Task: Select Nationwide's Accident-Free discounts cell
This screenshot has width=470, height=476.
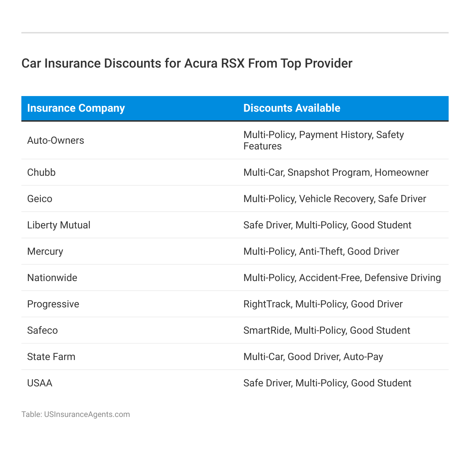Action: click(342, 278)
